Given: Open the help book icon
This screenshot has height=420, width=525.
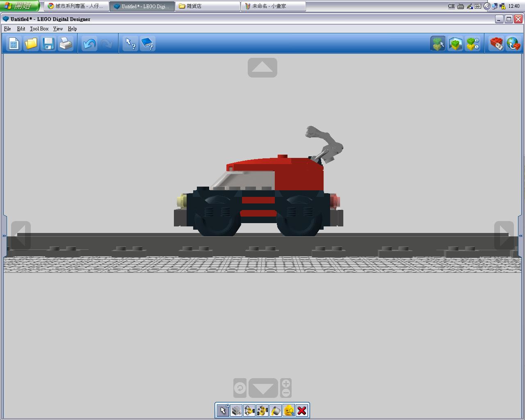Looking at the screenshot, I should pyautogui.click(x=148, y=43).
